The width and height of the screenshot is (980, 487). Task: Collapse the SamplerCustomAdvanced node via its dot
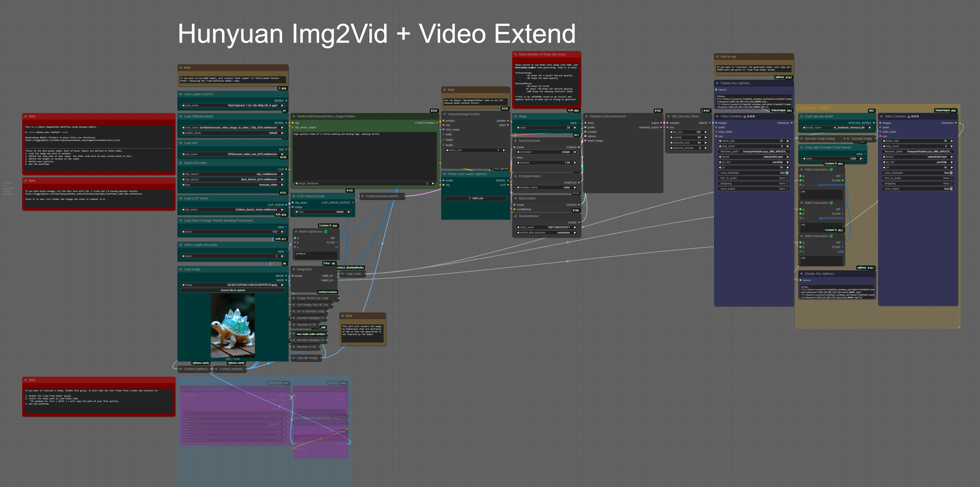[x=586, y=116]
